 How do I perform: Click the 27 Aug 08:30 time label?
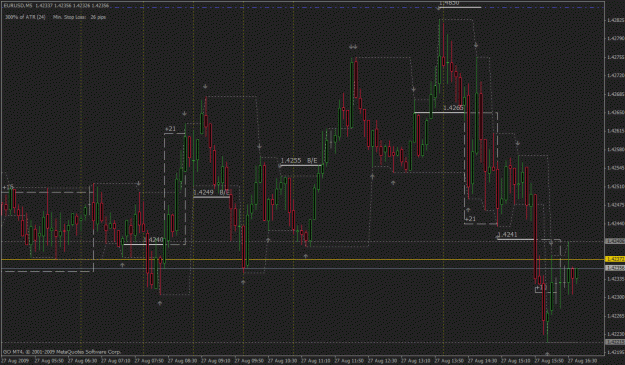pyautogui.click(x=183, y=361)
